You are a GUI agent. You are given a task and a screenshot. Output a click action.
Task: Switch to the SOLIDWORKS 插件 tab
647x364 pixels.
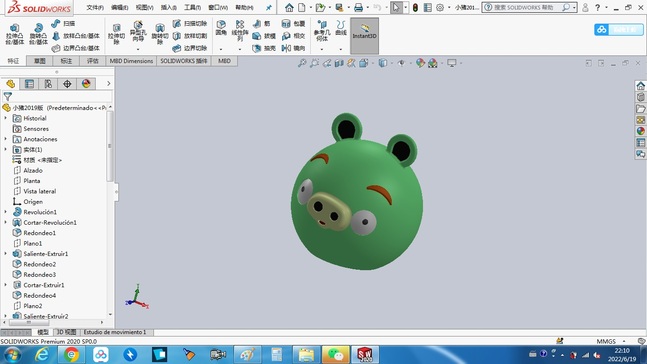coord(184,61)
